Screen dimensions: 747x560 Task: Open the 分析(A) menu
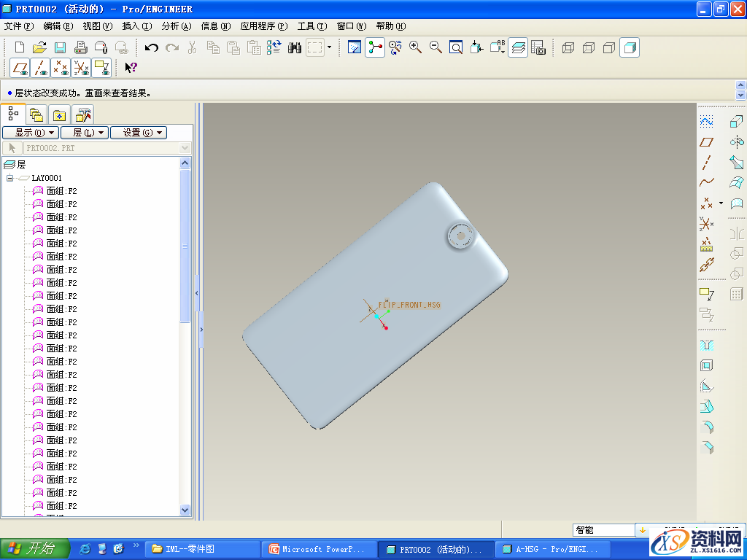(176, 26)
